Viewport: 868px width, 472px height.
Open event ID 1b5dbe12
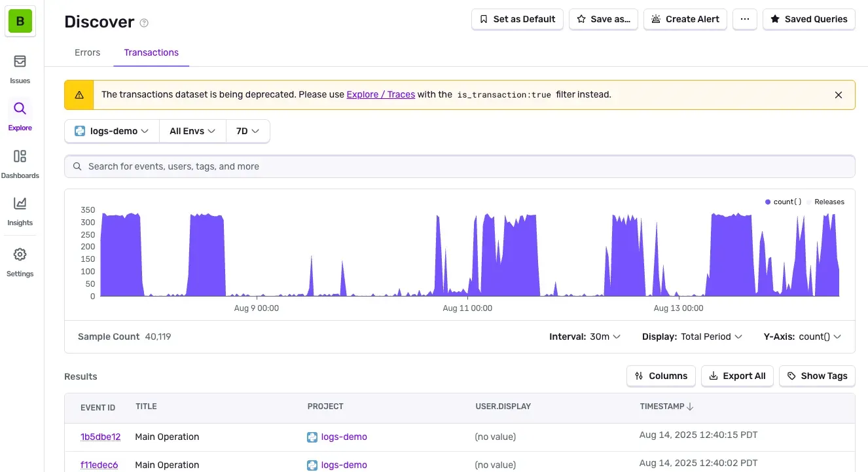(x=100, y=437)
